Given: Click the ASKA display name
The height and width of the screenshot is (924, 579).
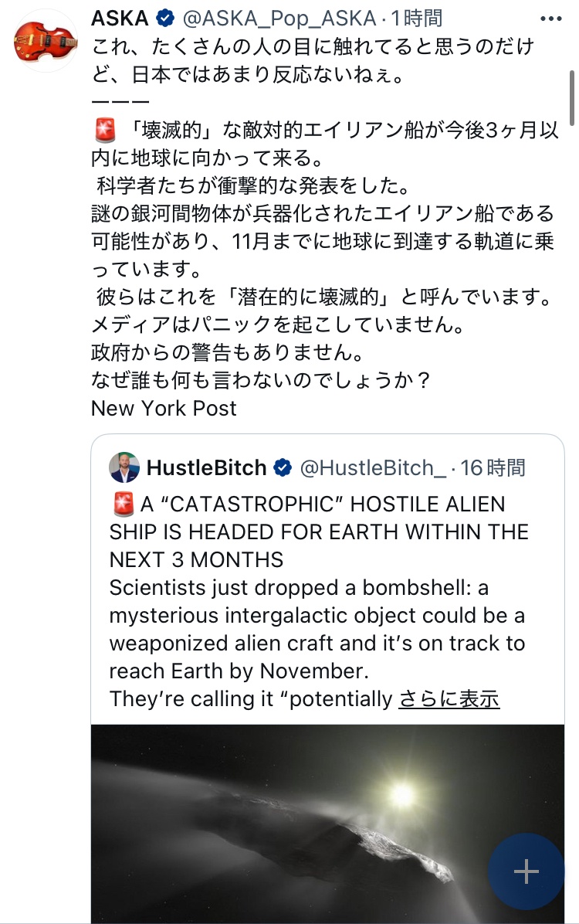Looking at the screenshot, I should coord(120,18).
